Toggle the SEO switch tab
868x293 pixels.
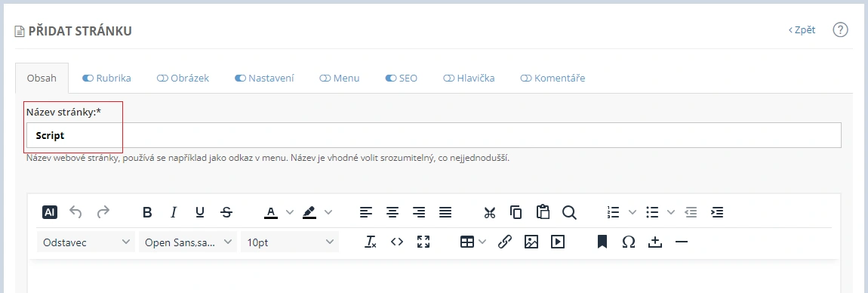point(402,78)
